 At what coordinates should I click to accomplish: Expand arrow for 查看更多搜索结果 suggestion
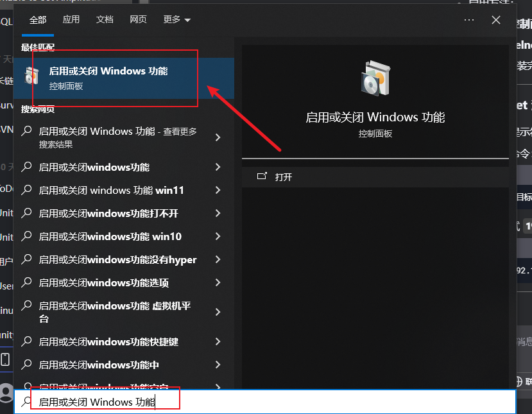click(x=218, y=137)
